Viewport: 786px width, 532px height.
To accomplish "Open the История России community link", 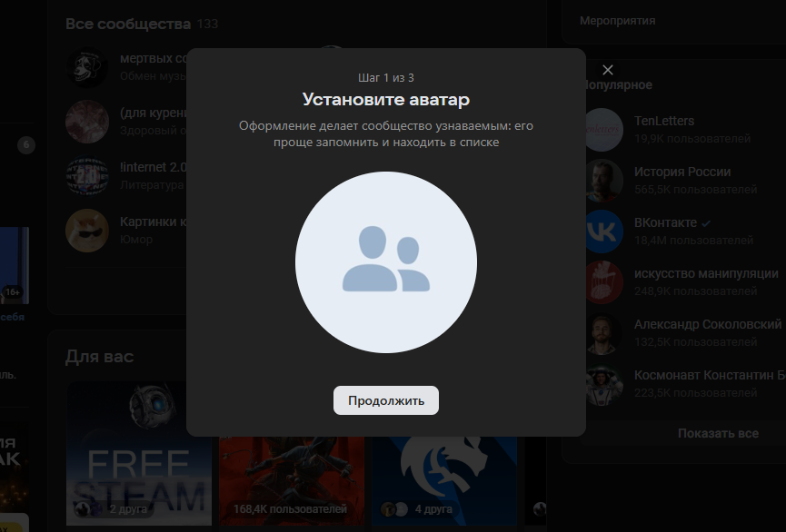I will (682, 172).
